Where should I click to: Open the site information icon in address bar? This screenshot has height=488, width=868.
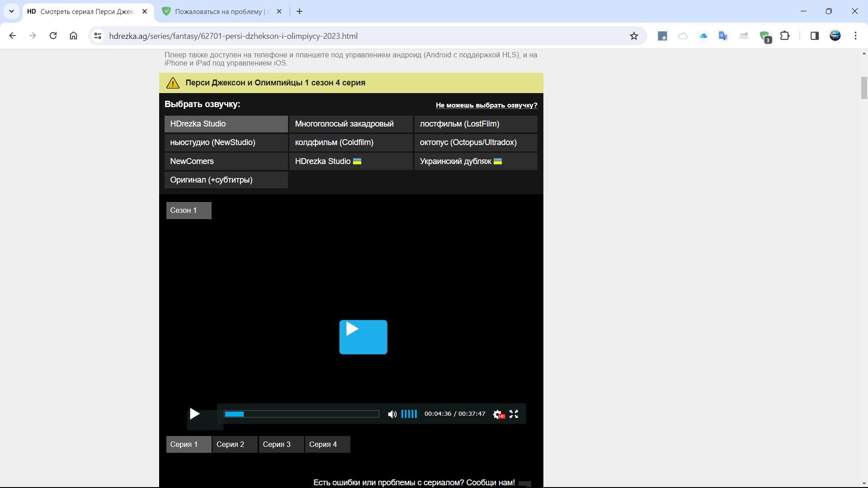tap(98, 36)
